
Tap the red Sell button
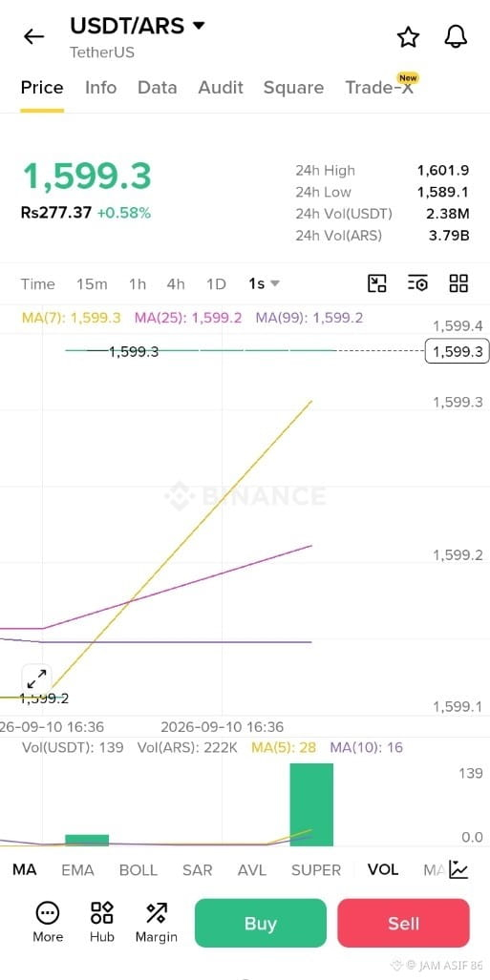click(x=404, y=923)
